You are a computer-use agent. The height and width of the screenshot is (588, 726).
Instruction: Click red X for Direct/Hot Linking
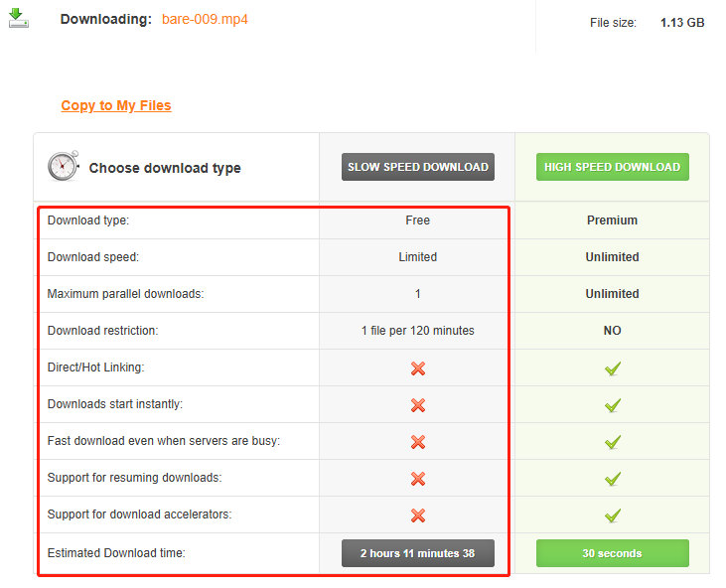pos(418,368)
